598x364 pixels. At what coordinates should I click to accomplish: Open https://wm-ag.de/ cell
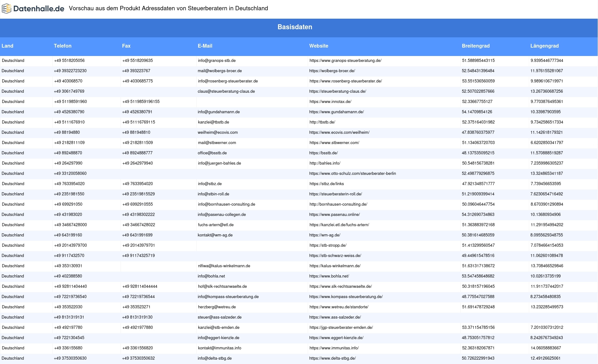point(325,235)
